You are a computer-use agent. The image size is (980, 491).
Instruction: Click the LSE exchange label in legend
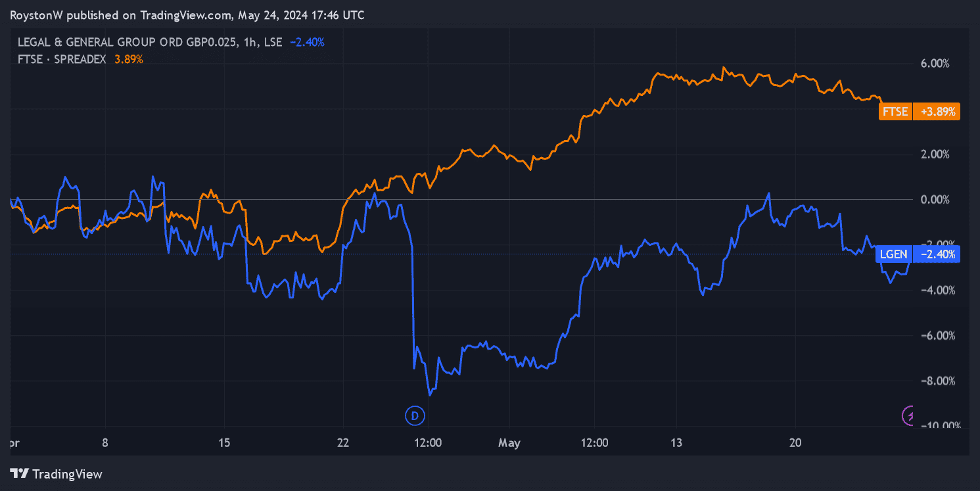(273, 42)
